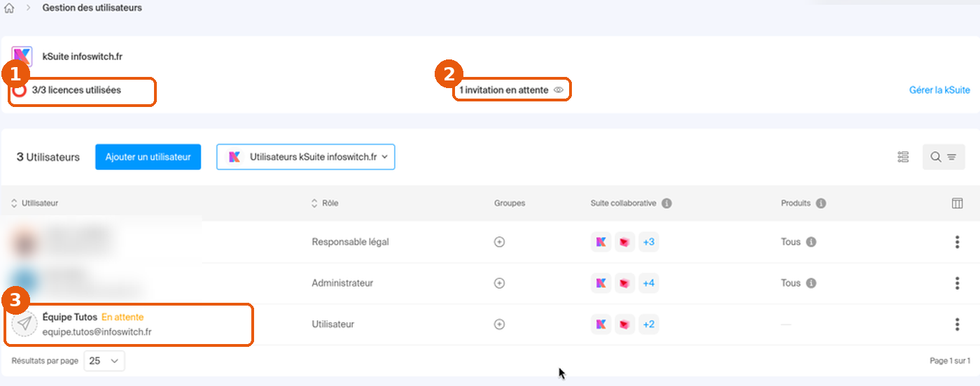Viewport: 980px width, 386px height.
Task: Switch to list view layout icon
Action: point(903,157)
